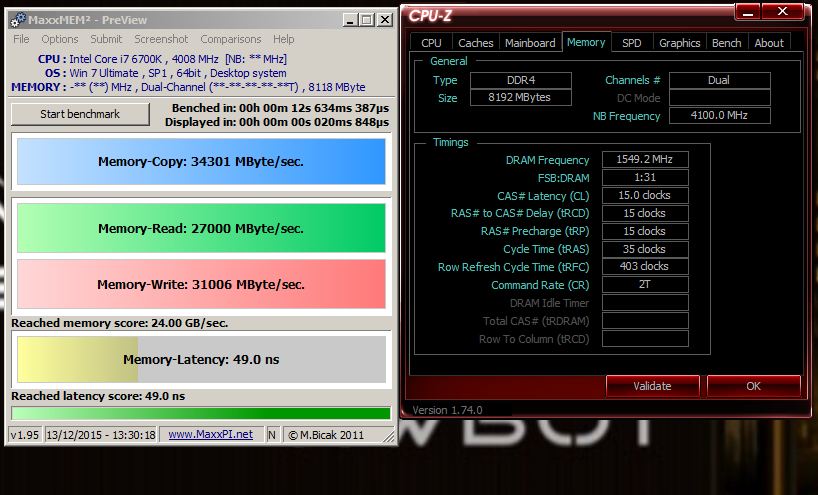Switch to the Bench tab in CPU-Z
The height and width of the screenshot is (495, 818).
click(727, 43)
